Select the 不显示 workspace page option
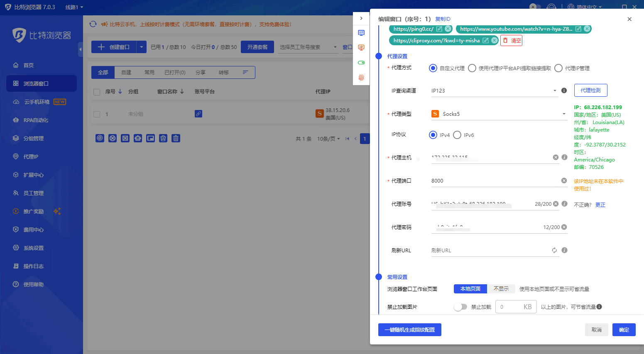 pos(501,289)
